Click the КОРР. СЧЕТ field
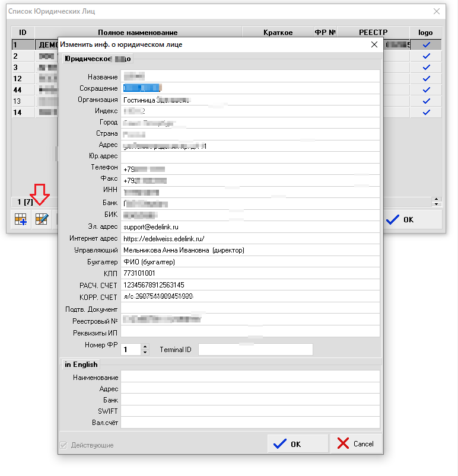The image size is (458, 476). click(250, 296)
